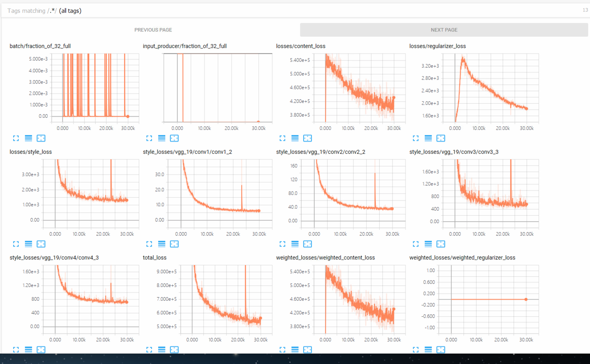Toggle y-axis log scale for total_loss chart

pyautogui.click(x=162, y=350)
